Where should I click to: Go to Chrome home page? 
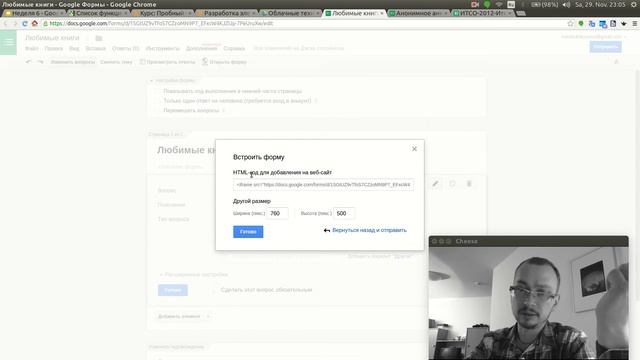point(35,24)
